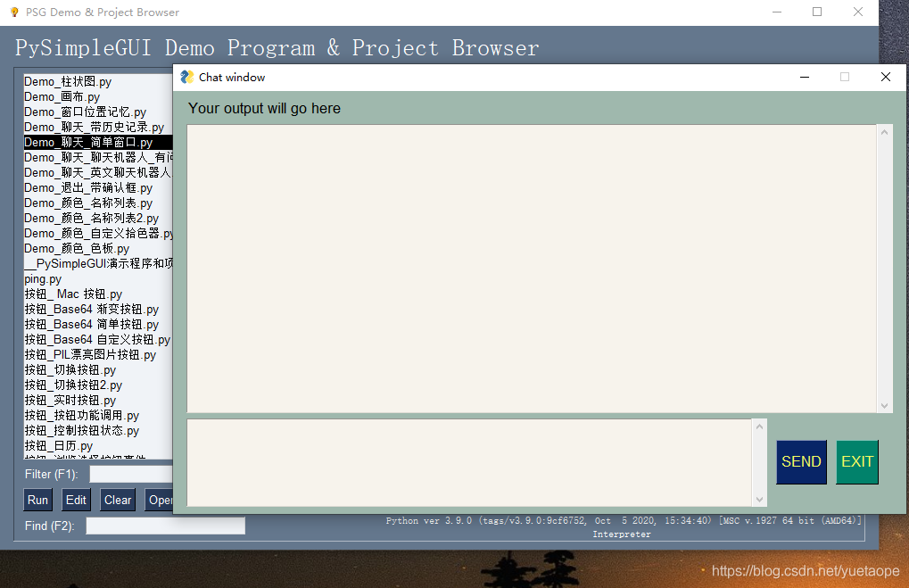This screenshot has height=588, width=909.
Task: Click the SEND button in Chat window
Action: 801,461
